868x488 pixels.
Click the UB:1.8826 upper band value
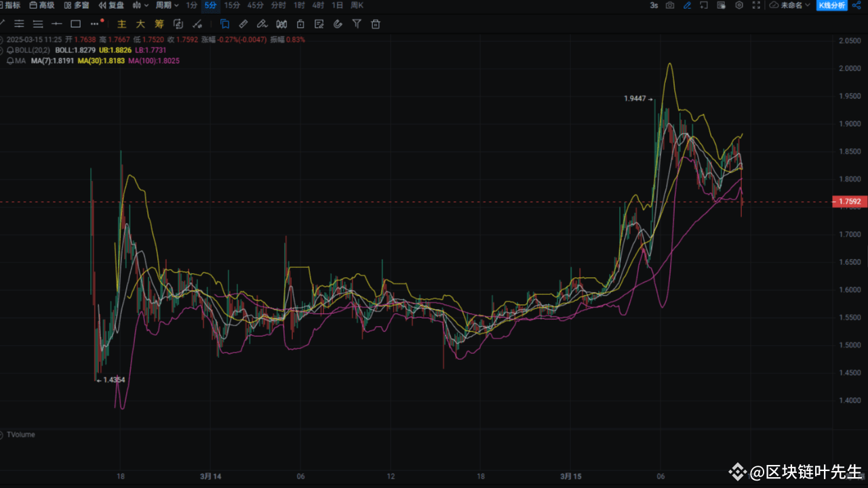pos(115,50)
